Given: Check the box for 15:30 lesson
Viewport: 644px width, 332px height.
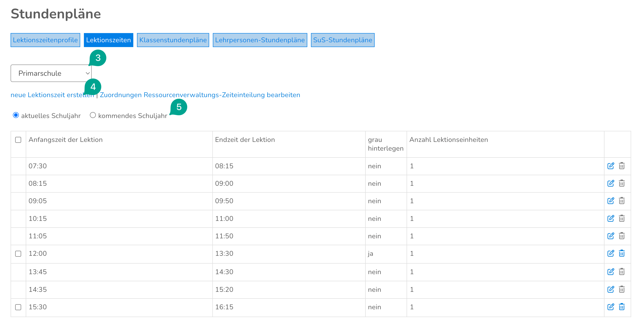Looking at the screenshot, I should 18,307.
